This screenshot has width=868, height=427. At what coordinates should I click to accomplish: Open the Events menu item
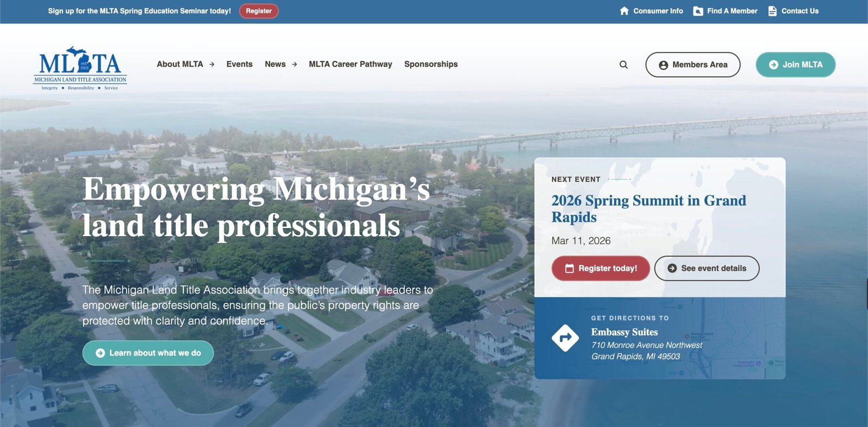click(239, 64)
